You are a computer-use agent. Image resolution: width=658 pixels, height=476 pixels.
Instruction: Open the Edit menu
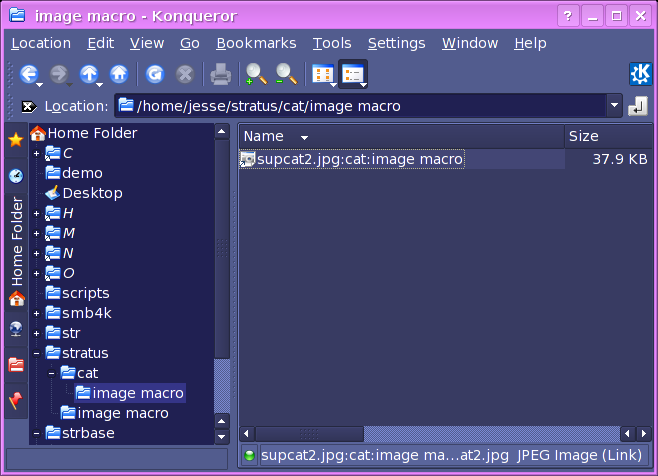[100, 43]
